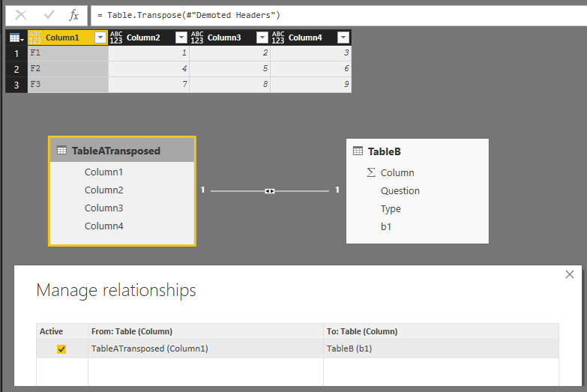Open Column2 filter dropdown
This screenshot has width=587, height=392.
(181, 37)
